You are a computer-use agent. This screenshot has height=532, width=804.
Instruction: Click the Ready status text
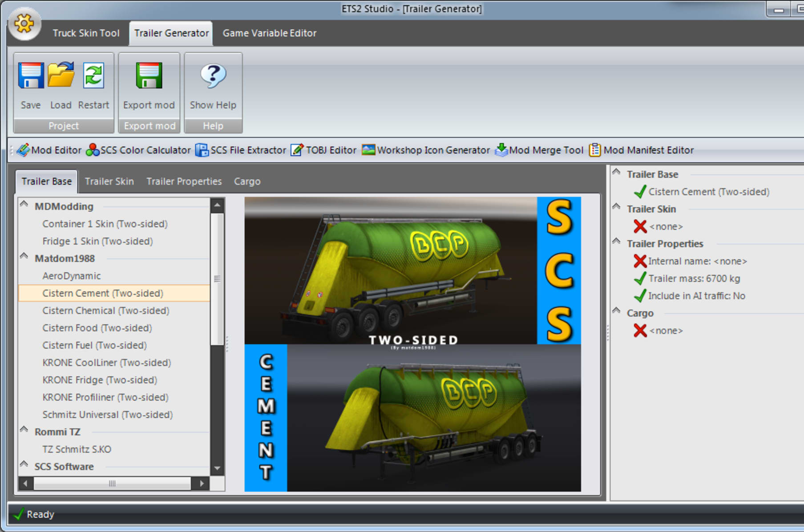tap(40, 515)
